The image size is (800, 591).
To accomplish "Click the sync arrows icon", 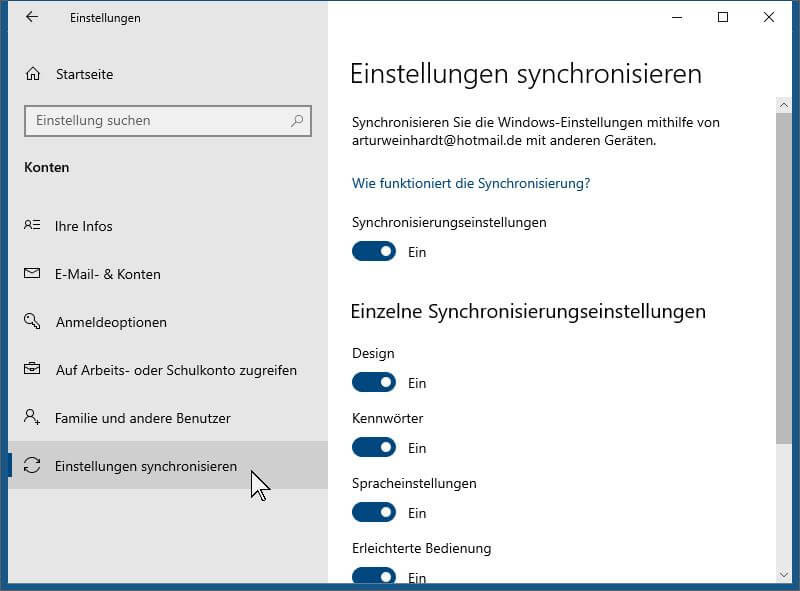I will 32,465.
